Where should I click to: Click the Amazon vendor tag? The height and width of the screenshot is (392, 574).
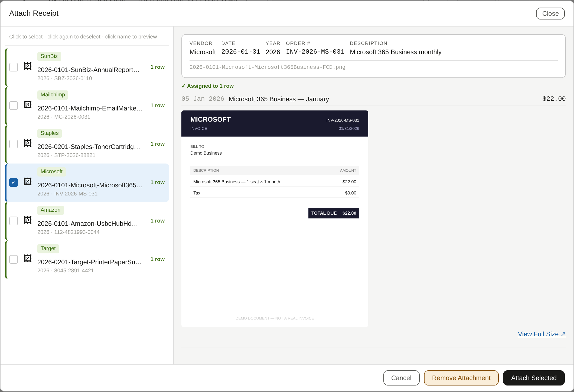coord(50,210)
